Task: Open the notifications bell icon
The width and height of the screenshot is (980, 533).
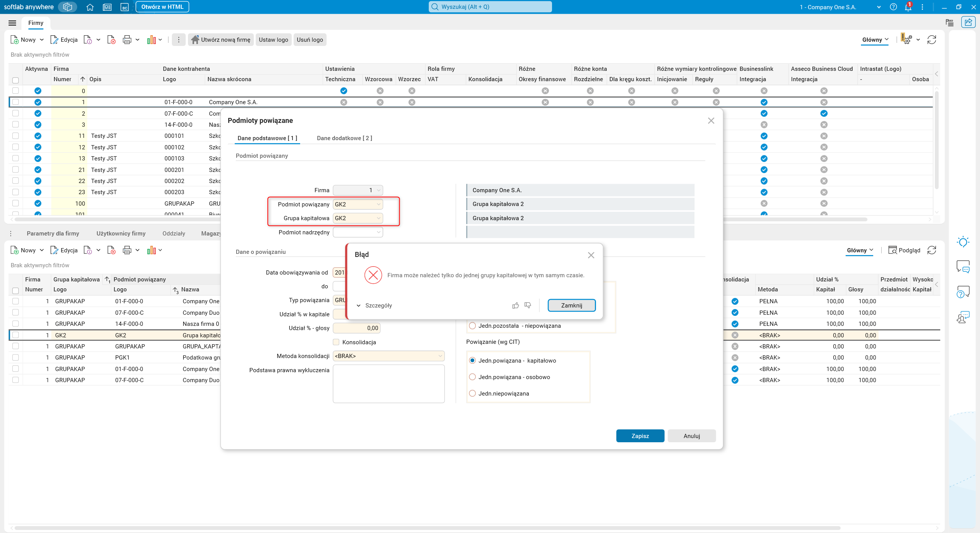Action: (908, 7)
